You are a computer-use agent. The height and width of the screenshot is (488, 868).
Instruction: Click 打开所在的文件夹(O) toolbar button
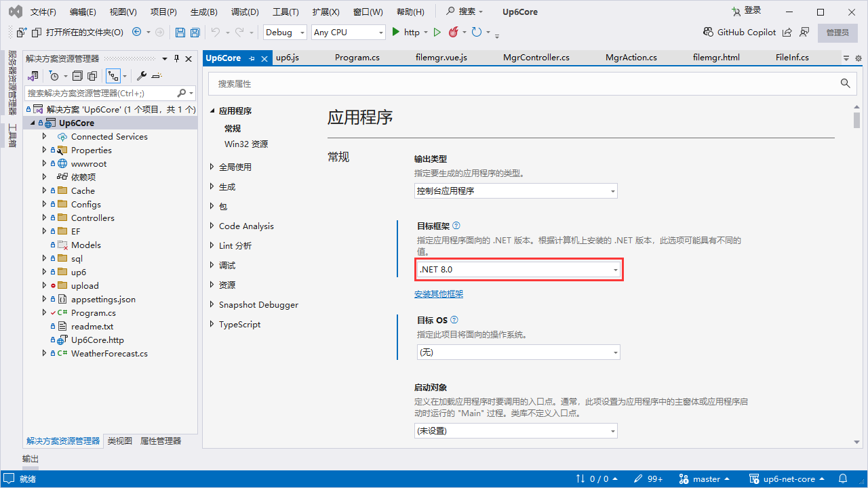(77, 32)
